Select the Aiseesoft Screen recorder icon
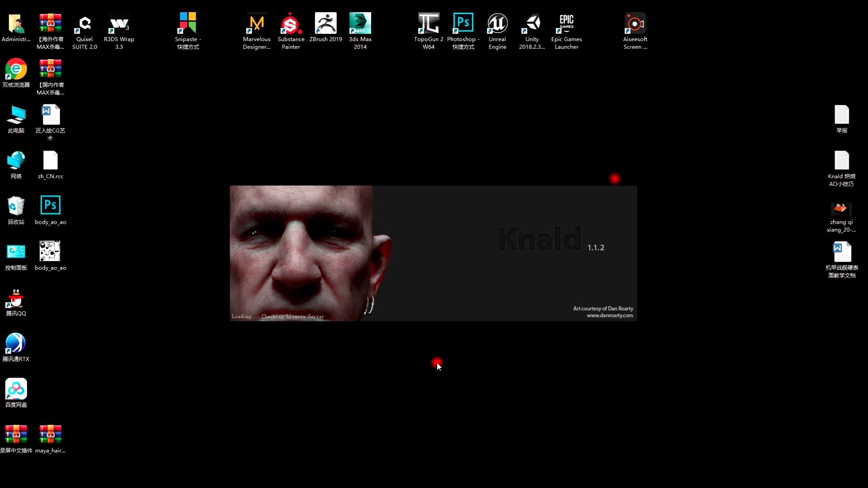 pyautogui.click(x=635, y=24)
